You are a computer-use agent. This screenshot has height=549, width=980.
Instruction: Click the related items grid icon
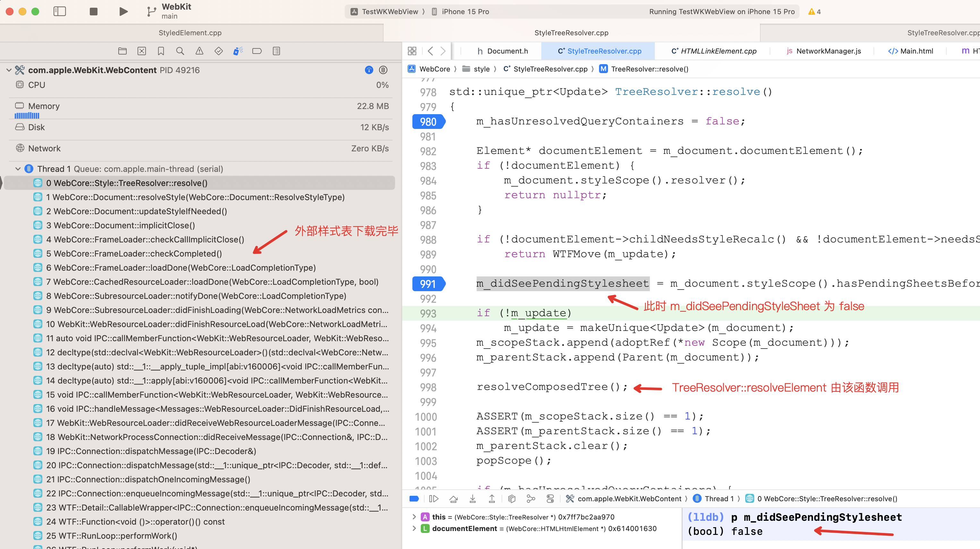[x=412, y=51]
